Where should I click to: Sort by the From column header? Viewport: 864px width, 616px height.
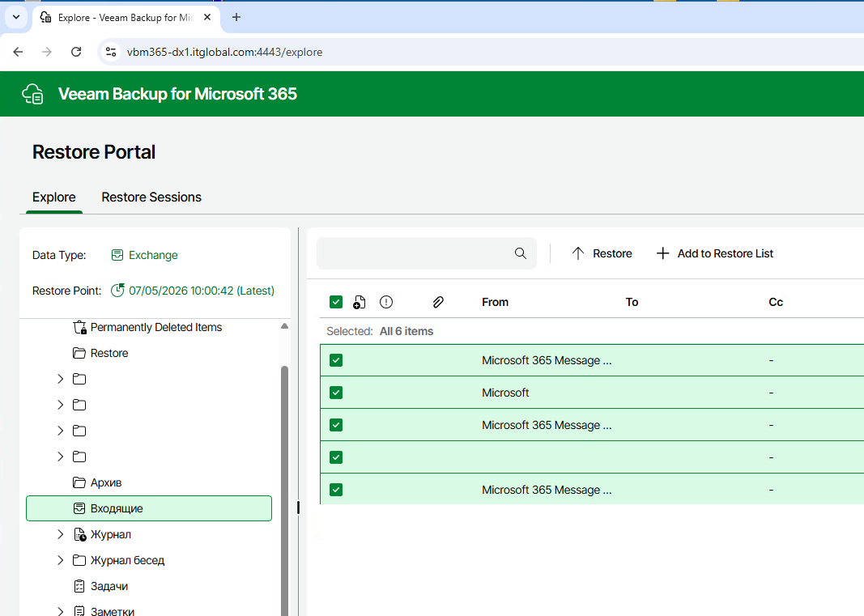click(x=495, y=302)
